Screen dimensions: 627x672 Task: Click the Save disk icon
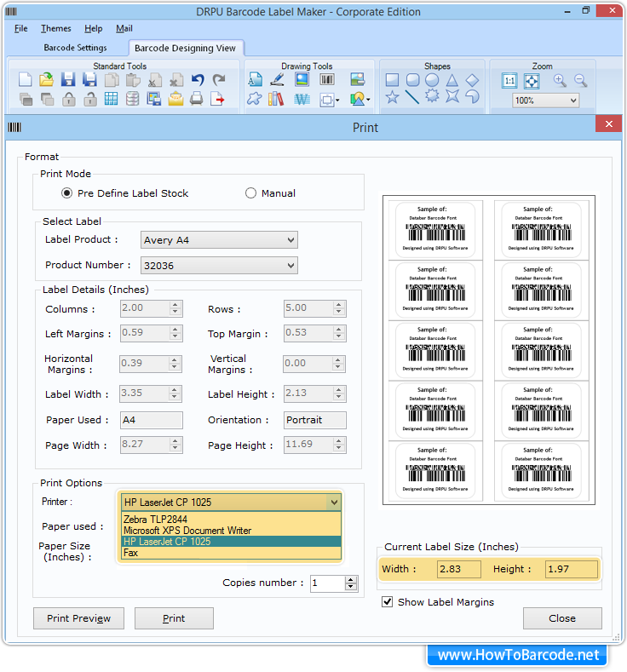67,80
